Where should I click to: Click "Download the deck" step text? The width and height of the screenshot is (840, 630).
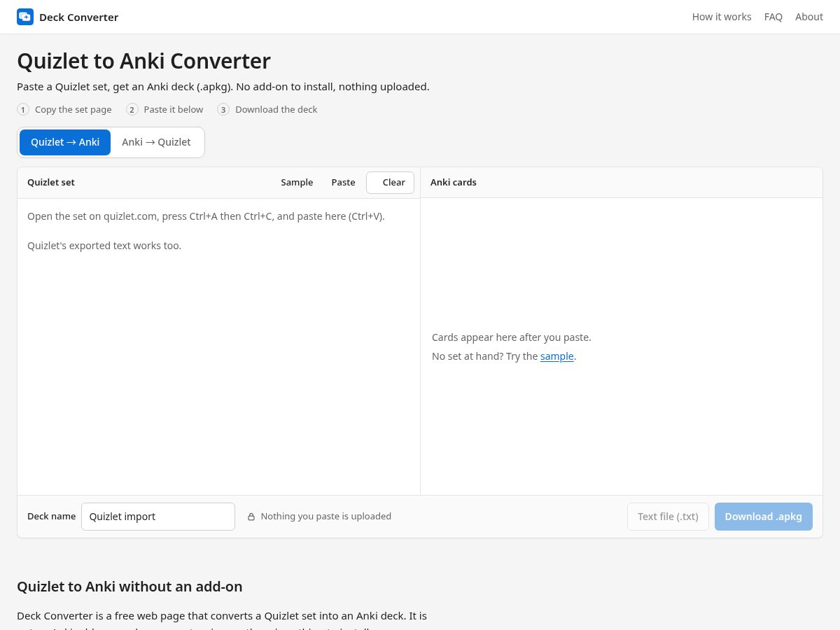coord(276,109)
